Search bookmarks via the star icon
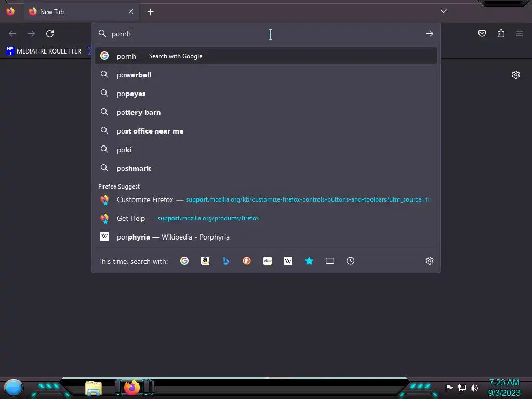532x399 pixels. coord(309,261)
